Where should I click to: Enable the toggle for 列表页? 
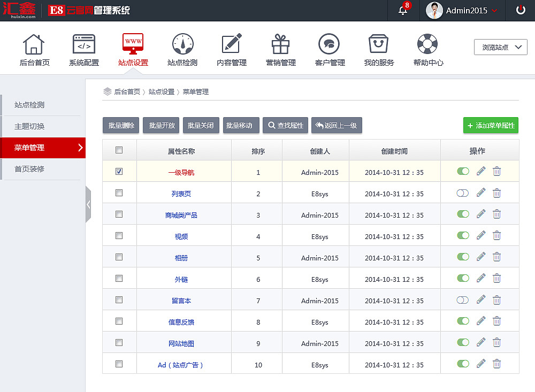[x=462, y=193]
